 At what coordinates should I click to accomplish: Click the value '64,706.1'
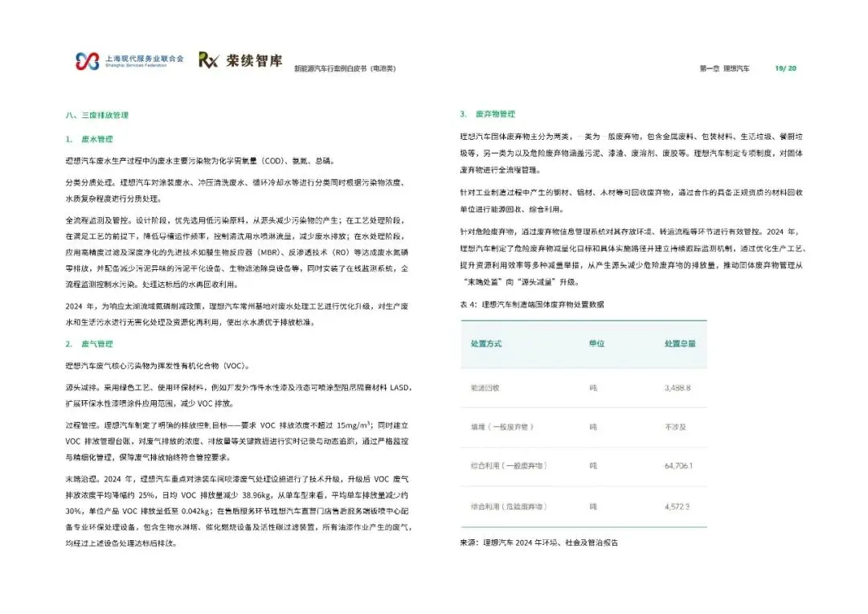pos(678,465)
